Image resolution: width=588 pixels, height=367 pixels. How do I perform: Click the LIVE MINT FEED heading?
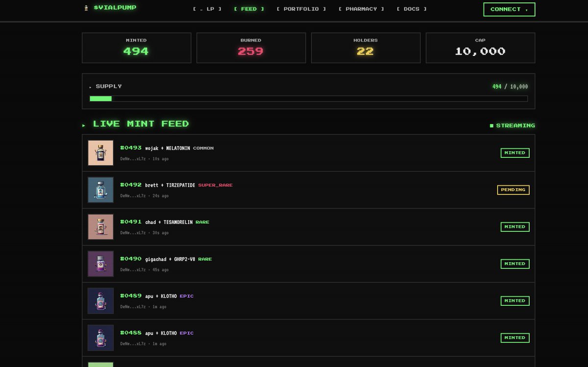point(141,124)
